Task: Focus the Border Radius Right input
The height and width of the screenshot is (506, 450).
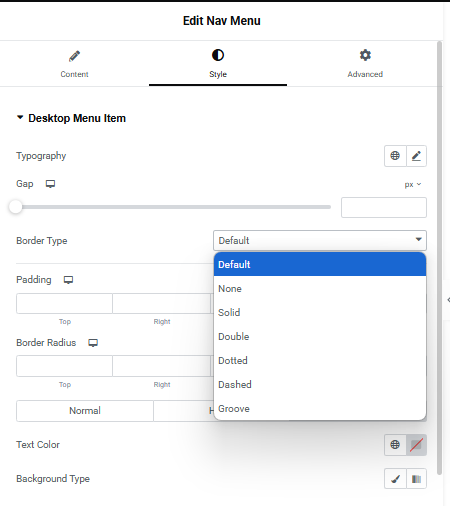Action: tap(162, 366)
